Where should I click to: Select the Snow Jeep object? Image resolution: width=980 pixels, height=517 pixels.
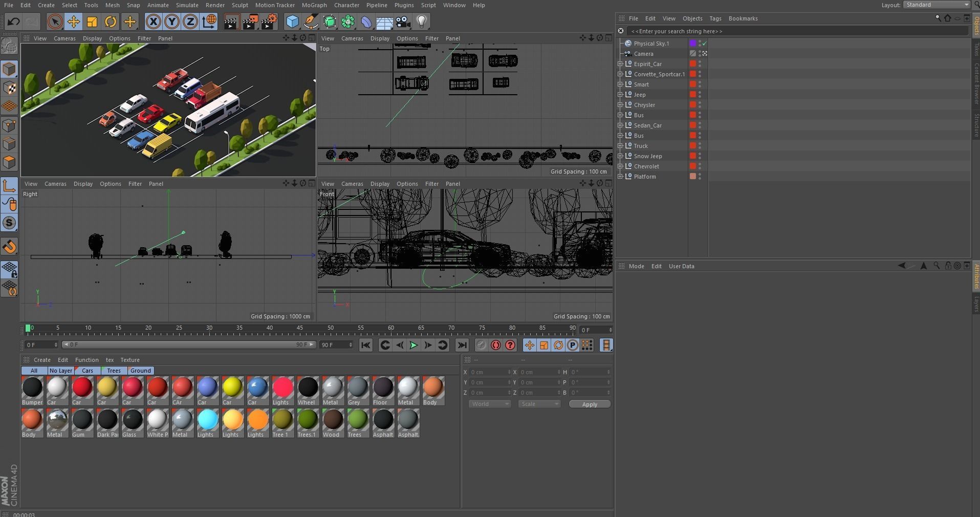[648, 156]
